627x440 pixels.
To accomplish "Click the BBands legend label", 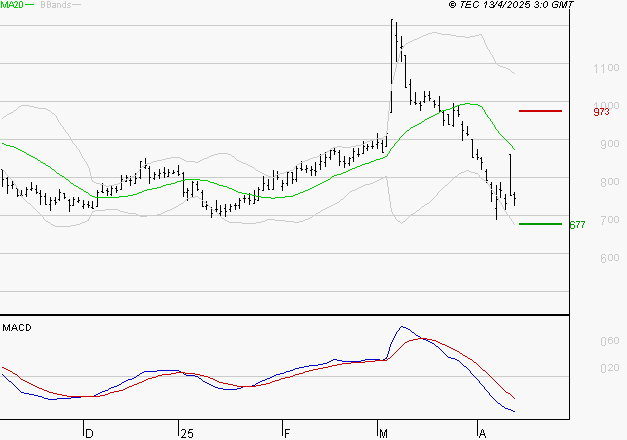I will click(x=56, y=5).
